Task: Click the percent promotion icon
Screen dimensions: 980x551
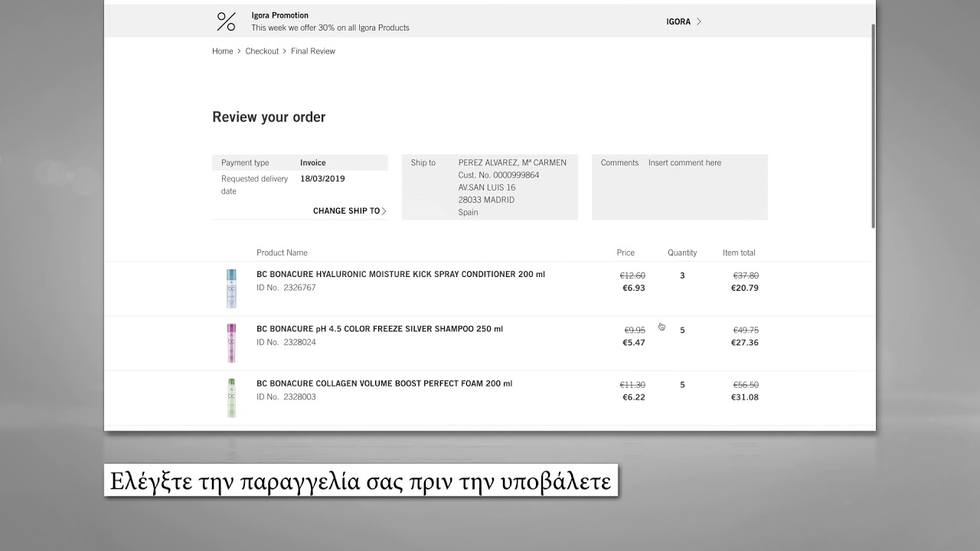Action: pyautogui.click(x=226, y=21)
